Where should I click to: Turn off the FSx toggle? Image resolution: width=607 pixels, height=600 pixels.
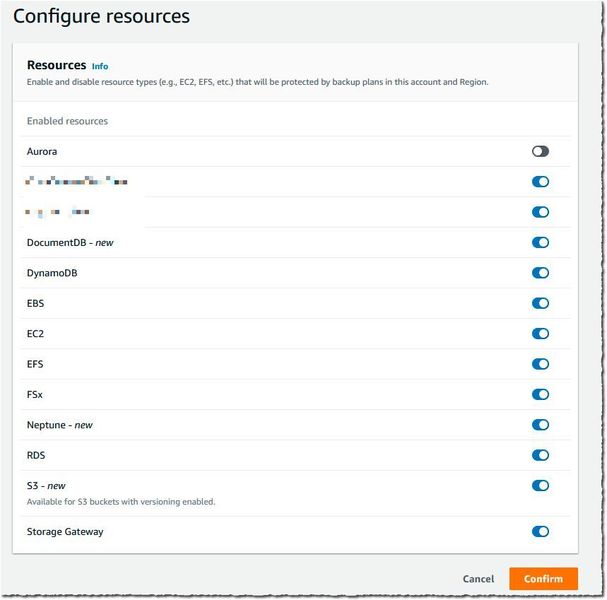tap(540, 394)
